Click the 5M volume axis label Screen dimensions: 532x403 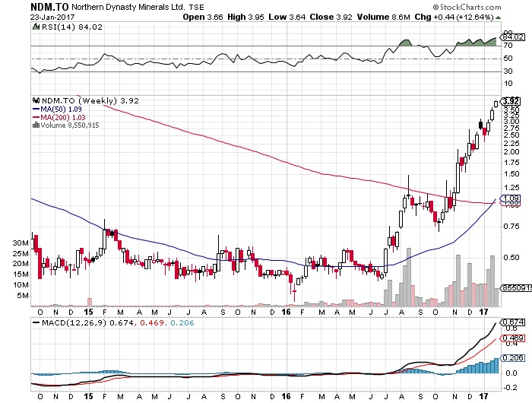pyautogui.click(x=23, y=295)
